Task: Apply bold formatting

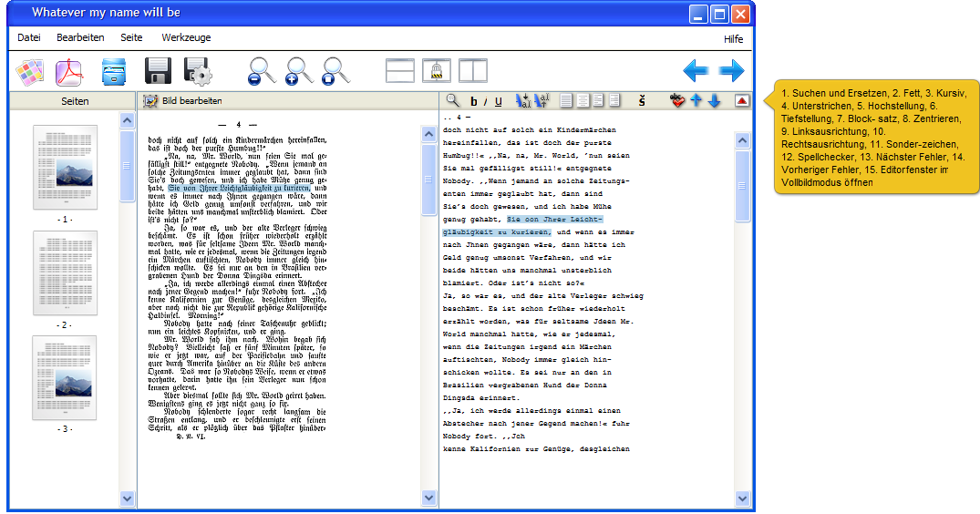Action: coord(473,102)
